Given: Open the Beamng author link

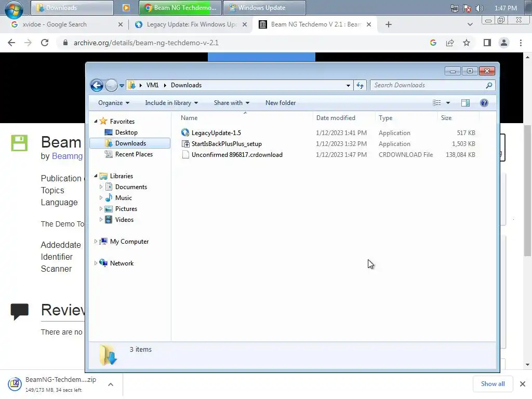Looking at the screenshot, I should point(67,156).
